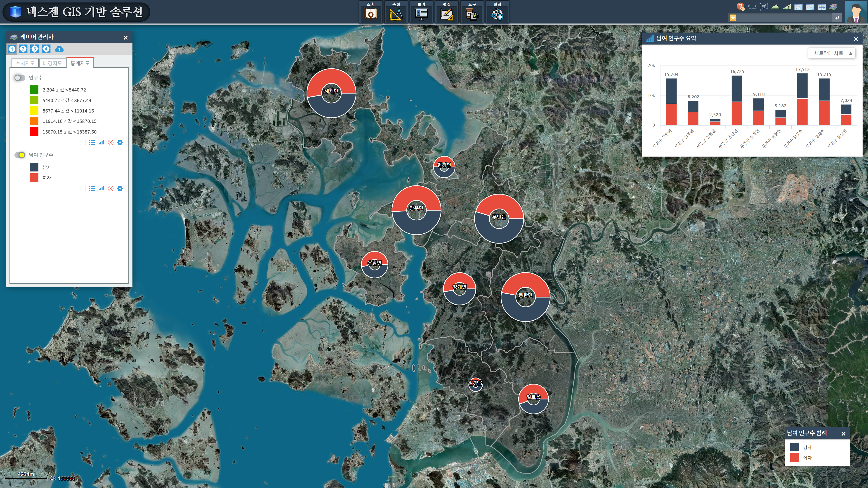Click the dark green 2,204–5440.72 swatch

click(x=34, y=90)
